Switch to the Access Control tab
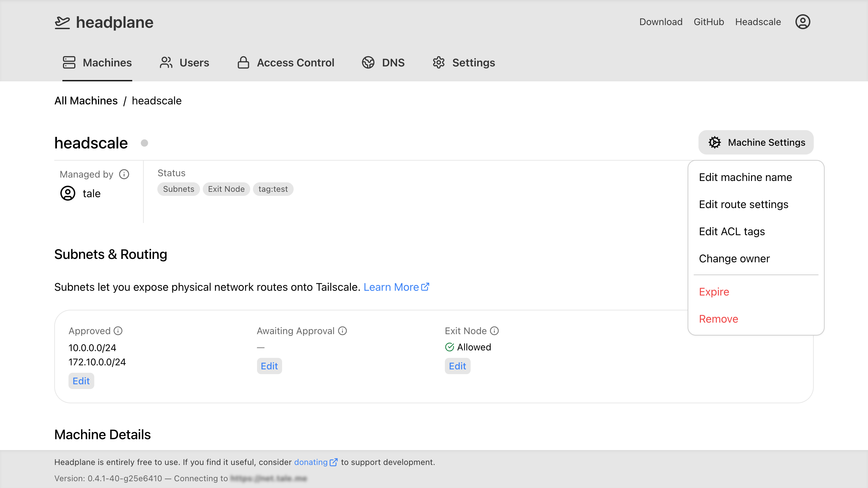The height and width of the screenshot is (488, 868). [x=286, y=63]
